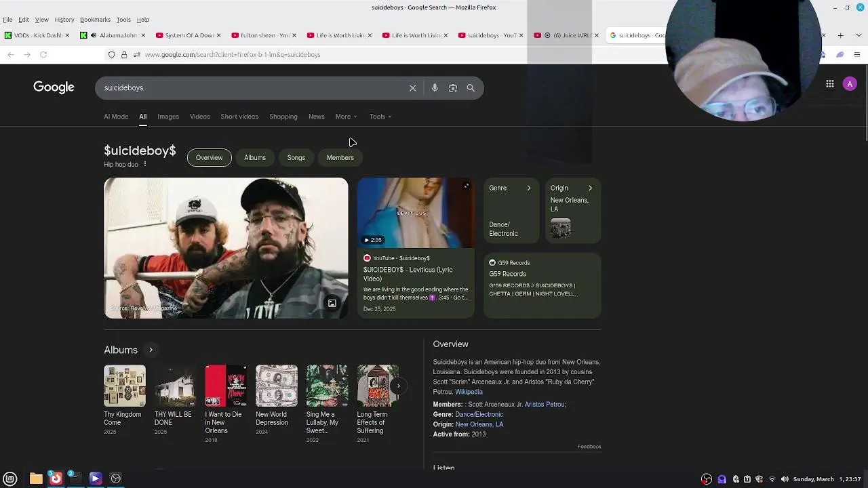This screenshot has width=868, height=488.
Task: Click the suicideboys search input field
Action: pos(251,88)
